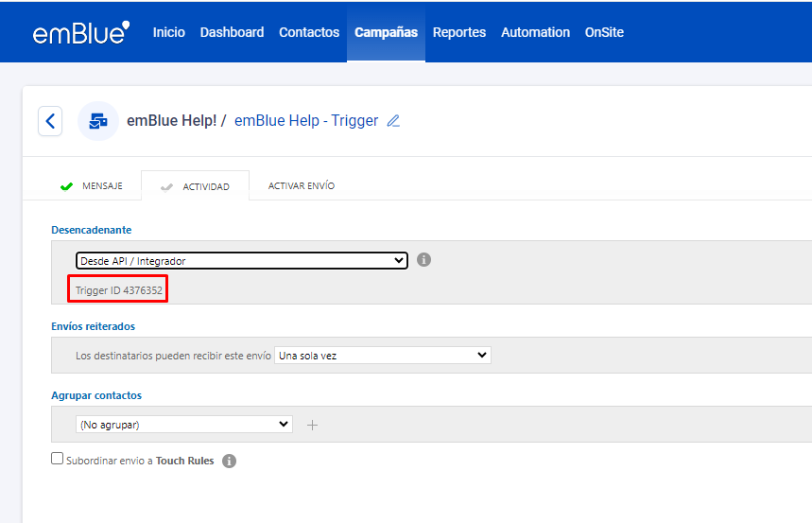Expand the (No agrupar) dropdown

pyautogui.click(x=184, y=425)
